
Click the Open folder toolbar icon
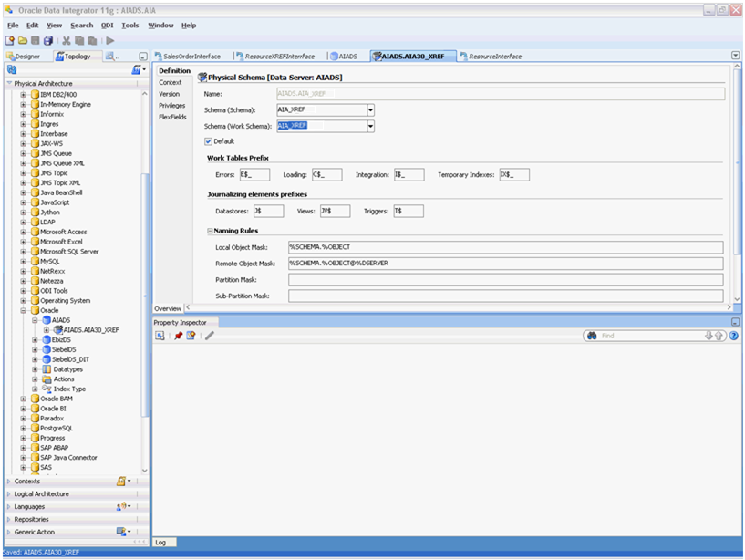coord(23,41)
